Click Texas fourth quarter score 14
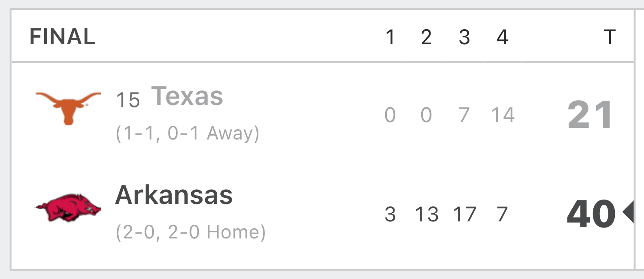The image size is (644, 279). 503,115
